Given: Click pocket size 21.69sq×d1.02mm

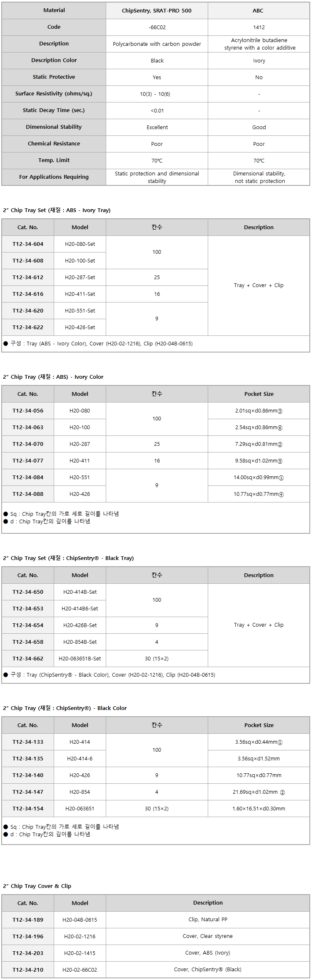Looking at the screenshot, I should pos(259,792).
